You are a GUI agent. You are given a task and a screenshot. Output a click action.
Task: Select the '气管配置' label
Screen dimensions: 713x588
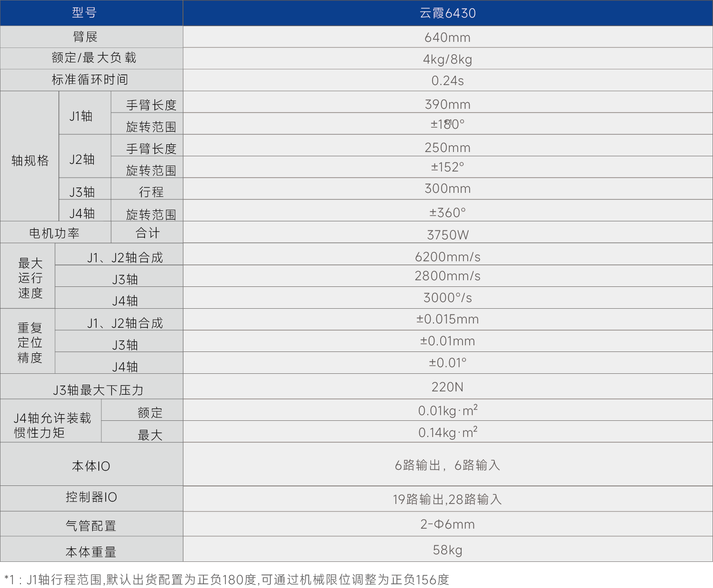tap(91, 526)
